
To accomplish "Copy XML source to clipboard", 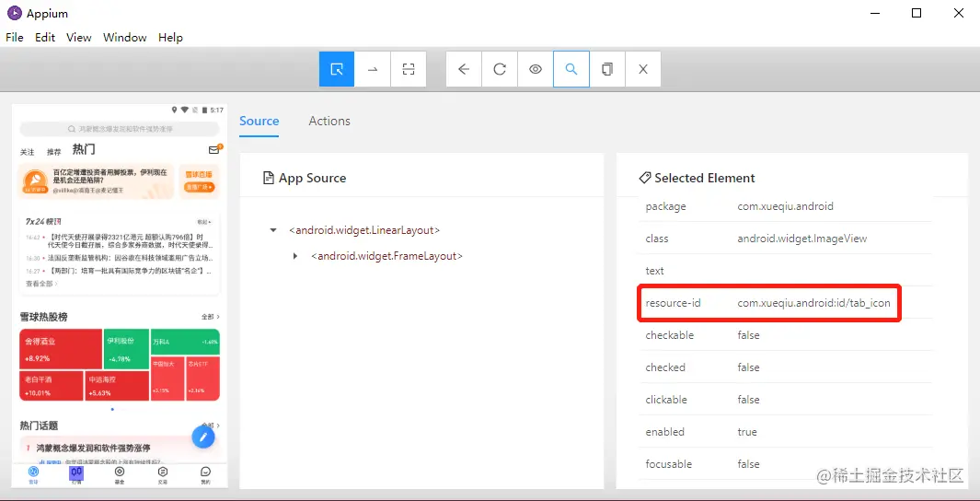I will click(607, 69).
